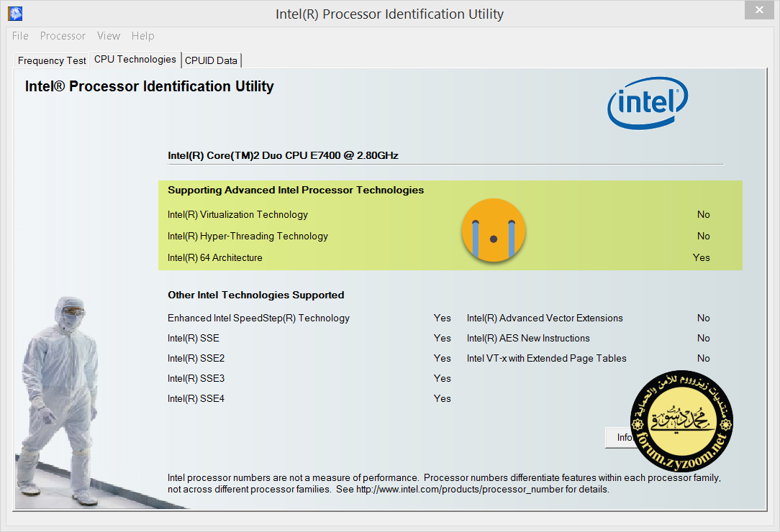Close the Intel Processor Identification Utility window
This screenshot has width=780, height=532.
759,10
